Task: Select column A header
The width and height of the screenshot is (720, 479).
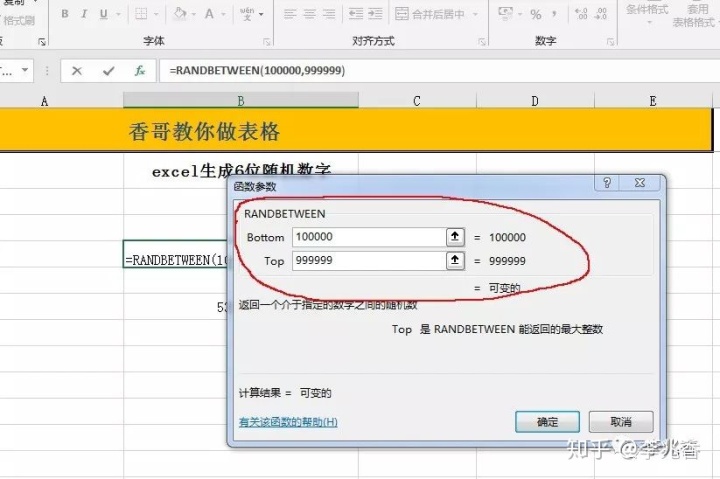Action: pyautogui.click(x=45, y=101)
